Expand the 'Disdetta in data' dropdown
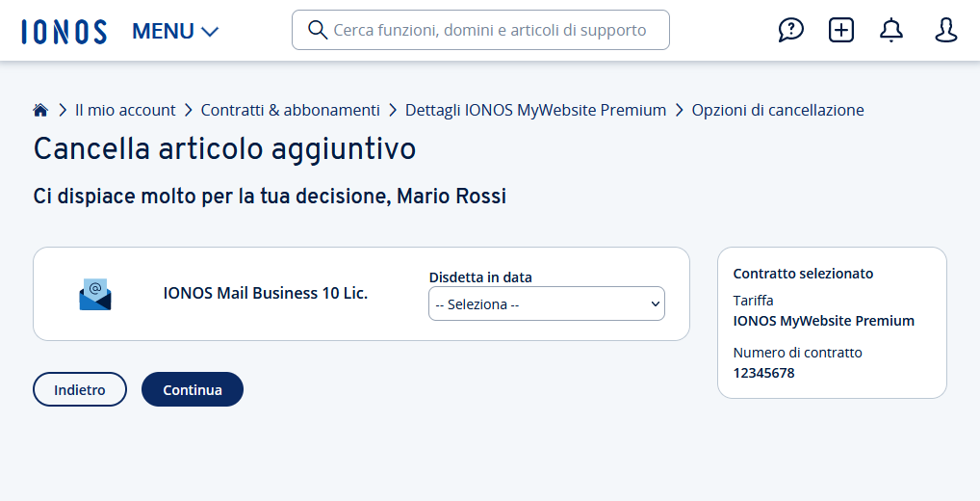 [546, 304]
